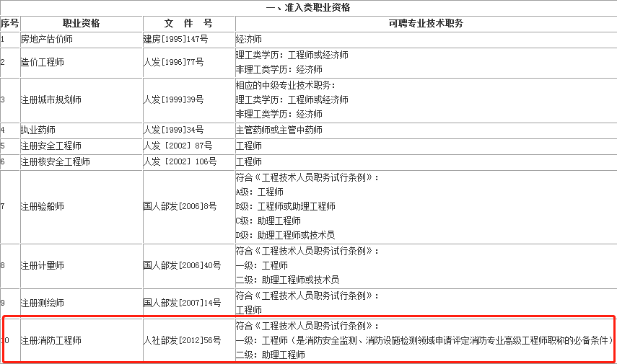
Task: Click document number 人发[1999]34号
Action: pyautogui.click(x=174, y=130)
